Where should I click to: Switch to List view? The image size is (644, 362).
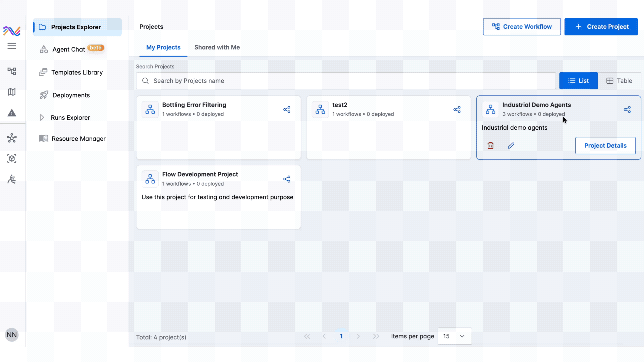(578, 81)
